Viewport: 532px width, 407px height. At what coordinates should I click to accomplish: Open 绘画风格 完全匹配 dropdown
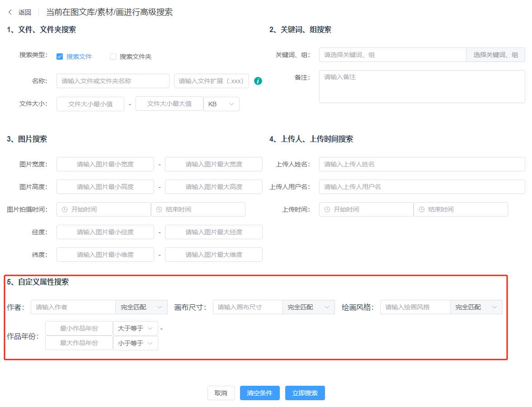click(476, 307)
